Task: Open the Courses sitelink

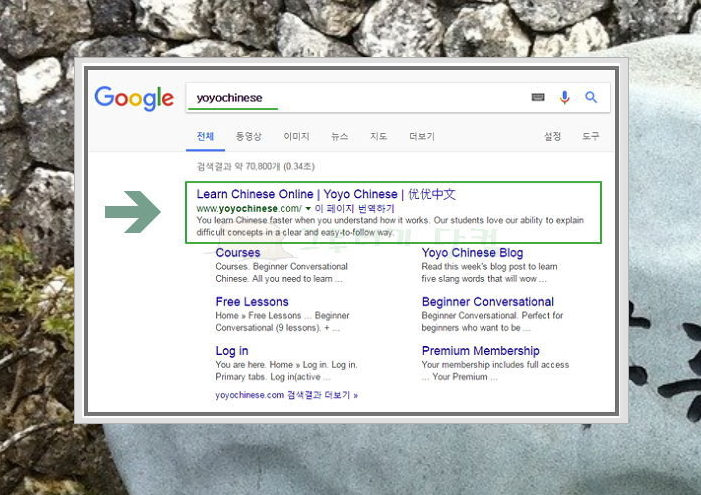Action: pos(238,253)
